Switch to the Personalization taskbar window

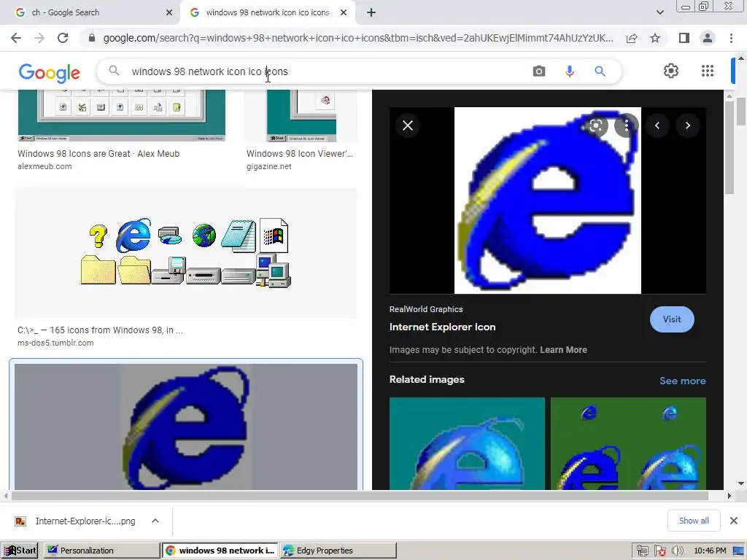(x=102, y=551)
